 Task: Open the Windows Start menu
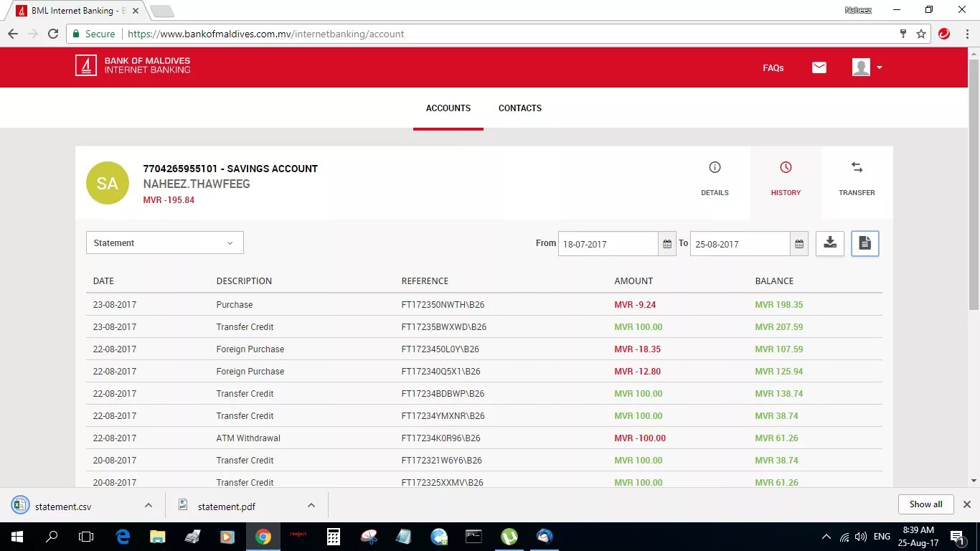tap(17, 537)
